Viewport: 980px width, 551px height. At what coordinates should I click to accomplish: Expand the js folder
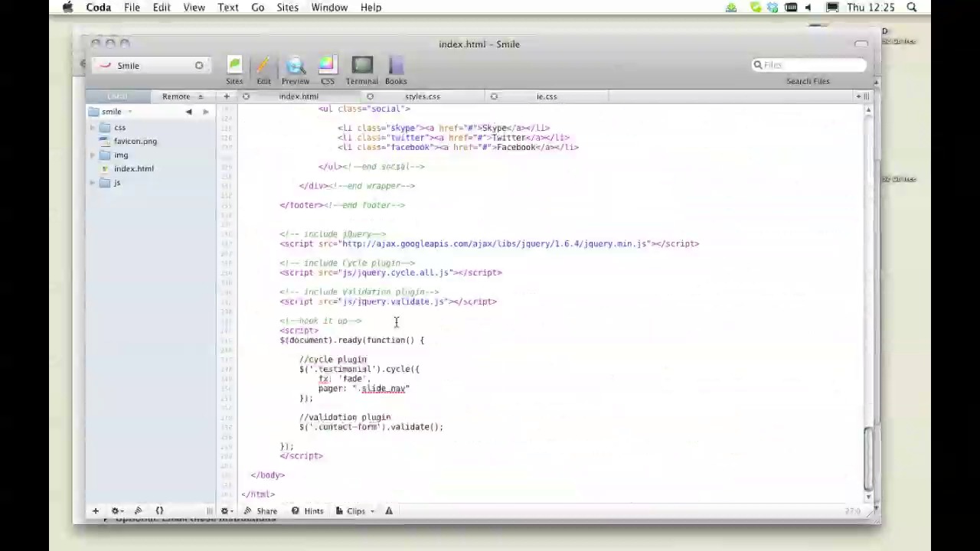(x=93, y=183)
